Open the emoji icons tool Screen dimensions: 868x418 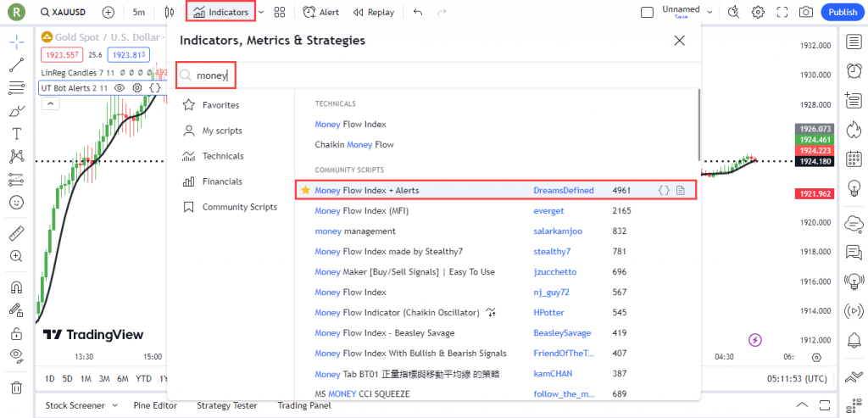click(17, 203)
